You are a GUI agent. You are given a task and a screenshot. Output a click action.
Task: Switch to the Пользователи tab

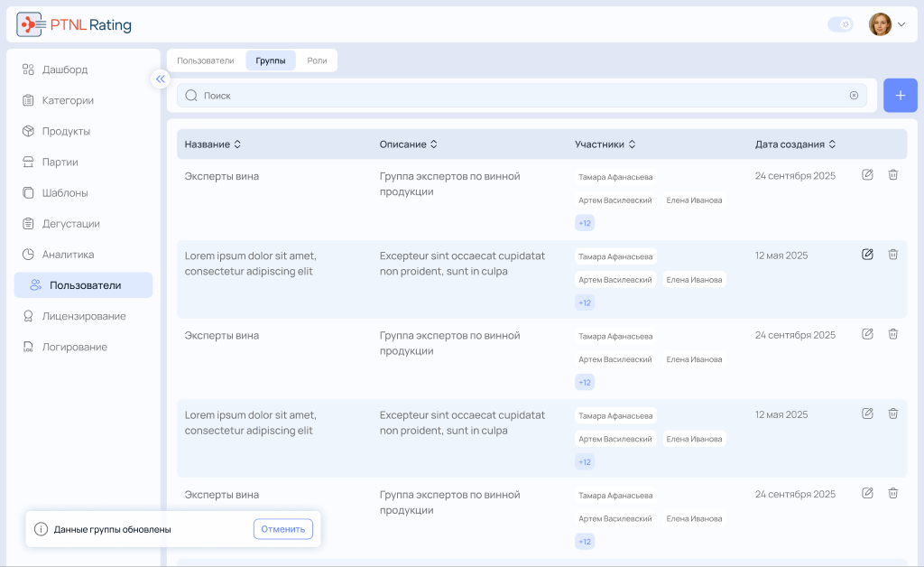206,60
